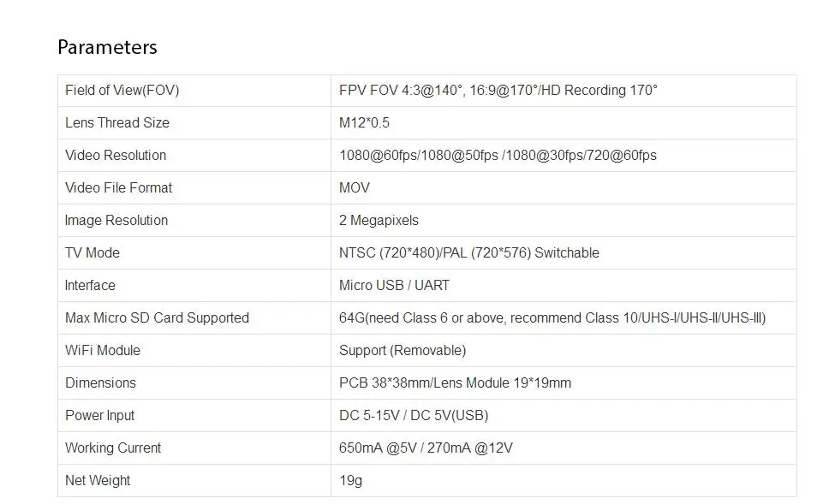Click the Video File Format label
Image resolution: width=823 pixels, height=504 pixels.
pos(118,188)
